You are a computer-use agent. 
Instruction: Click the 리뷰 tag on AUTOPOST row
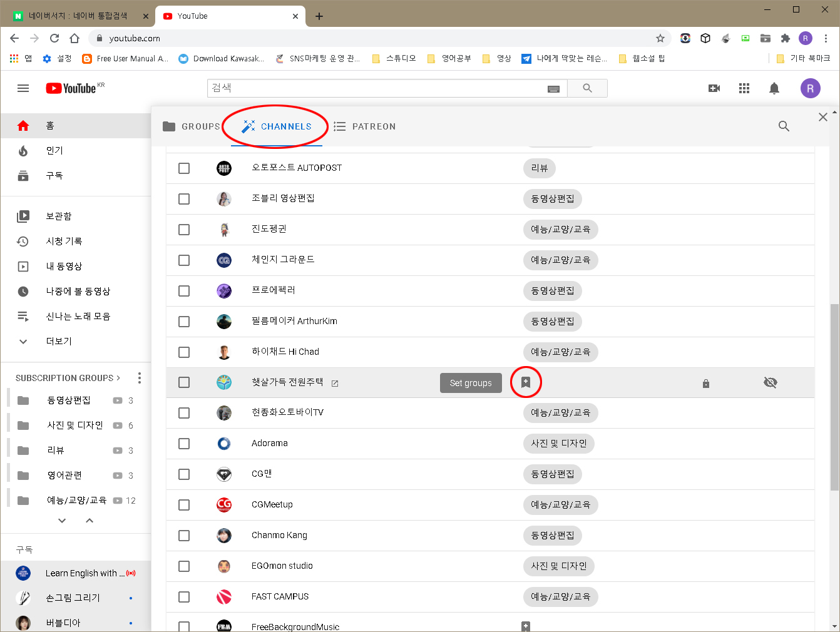tap(540, 168)
